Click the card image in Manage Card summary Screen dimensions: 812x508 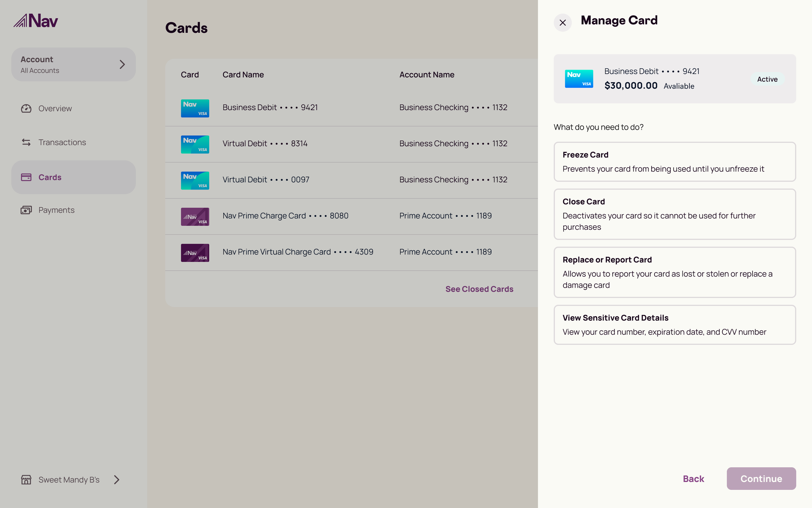point(579,79)
